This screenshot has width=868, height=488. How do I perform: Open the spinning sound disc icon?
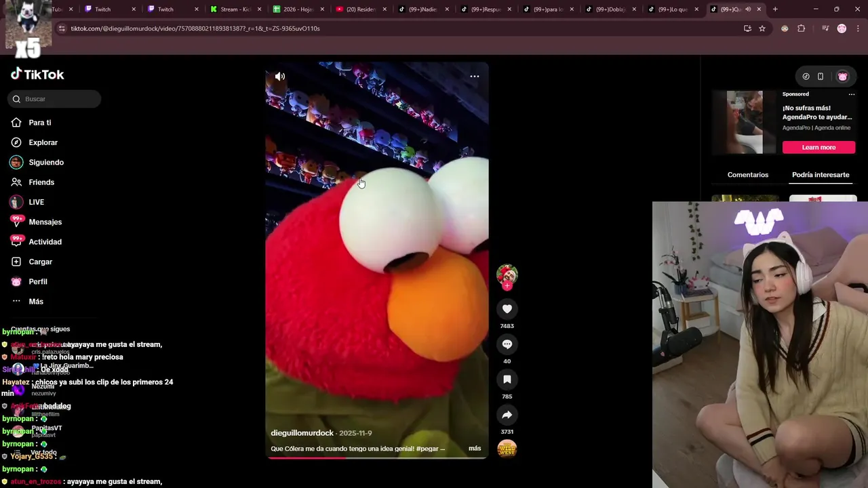point(507,449)
